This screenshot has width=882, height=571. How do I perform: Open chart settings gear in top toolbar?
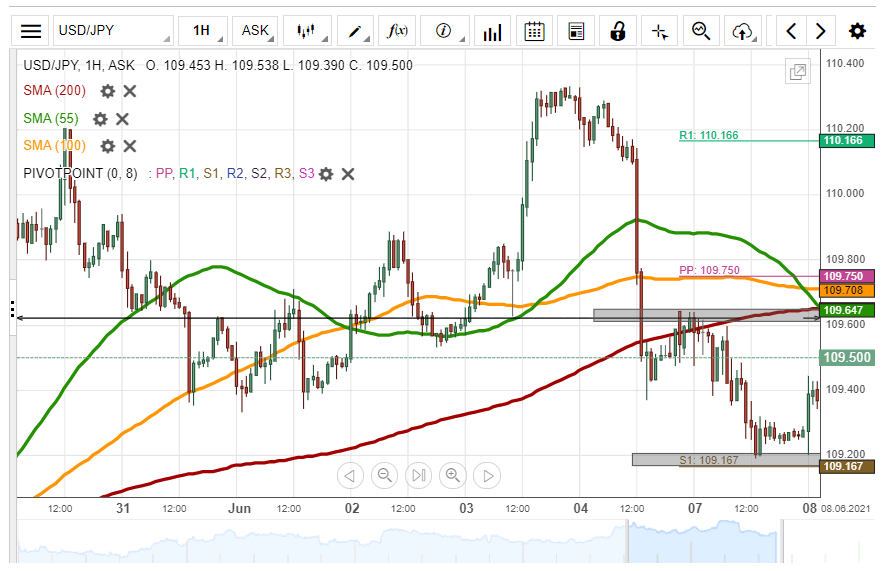857,31
